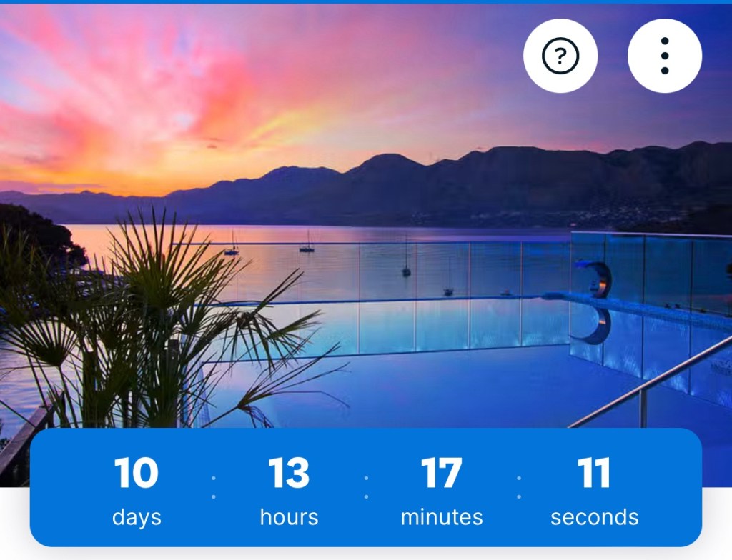Click the colon separator between hours and minutes
Image resolution: width=732 pixels, height=560 pixels.
tap(366, 487)
